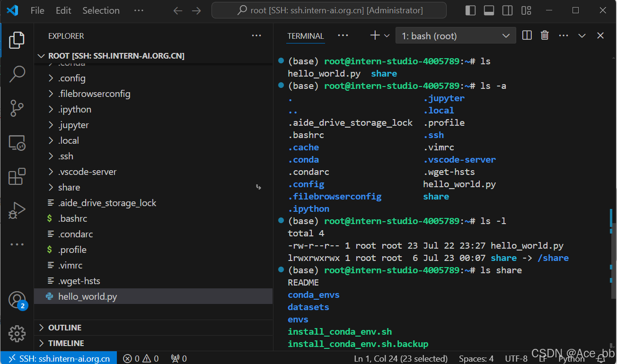Expand the share folder
617x364 pixels.
[x=154, y=187]
